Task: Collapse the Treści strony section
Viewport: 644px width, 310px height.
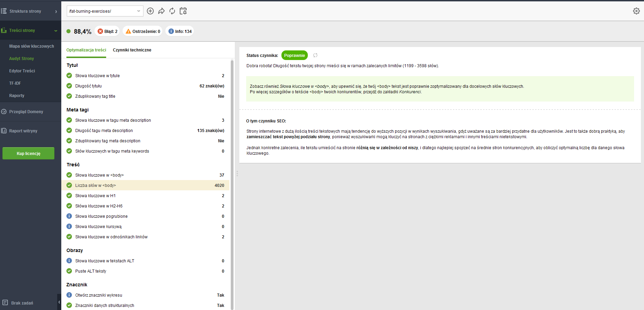Action: click(56, 31)
